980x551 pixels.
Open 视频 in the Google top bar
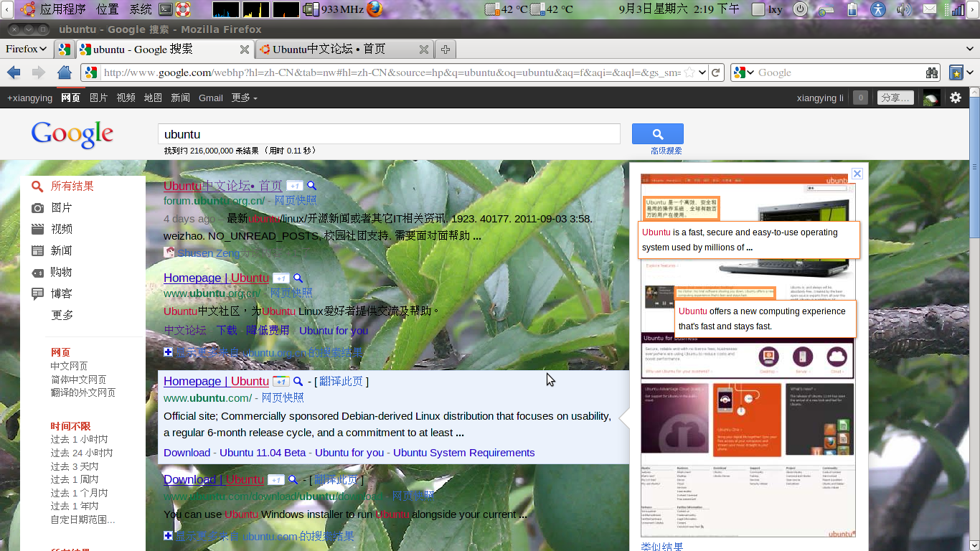tap(126, 98)
